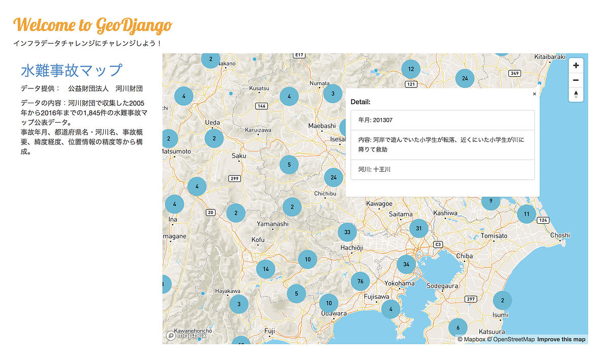Click cluster marker 14 south of Kofu
Screen dimensions: 610x364
tap(265, 269)
